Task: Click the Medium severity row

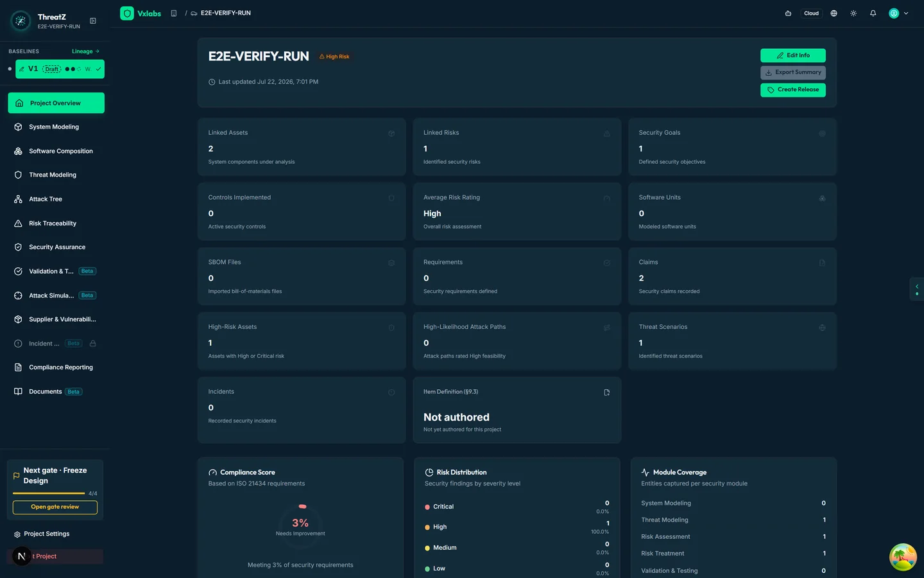Action: (517, 548)
